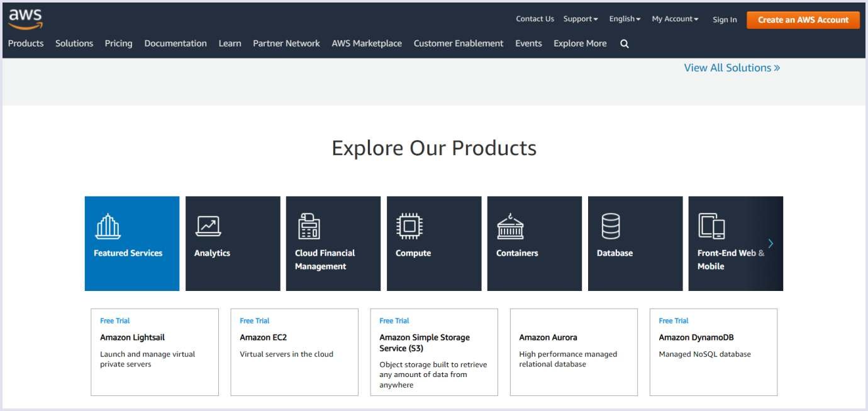The image size is (868, 411).
Task: Click the Featured Services buildings icon
Action: click(108, 226)
